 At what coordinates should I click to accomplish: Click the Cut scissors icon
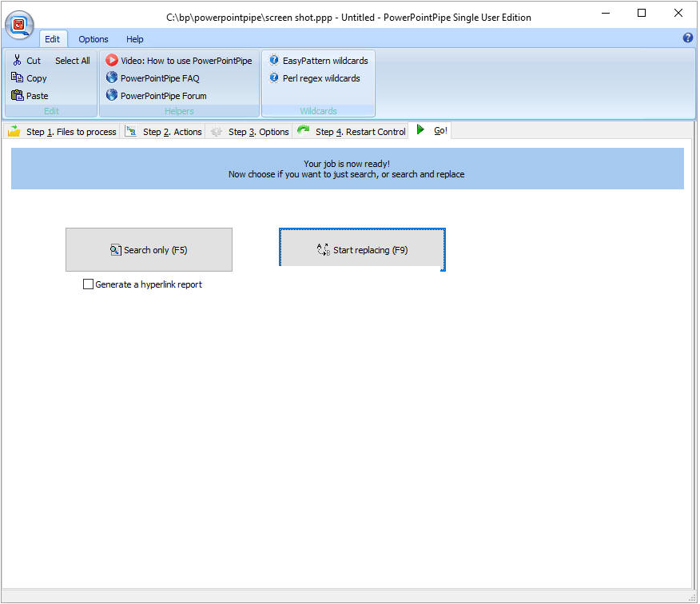17,60
